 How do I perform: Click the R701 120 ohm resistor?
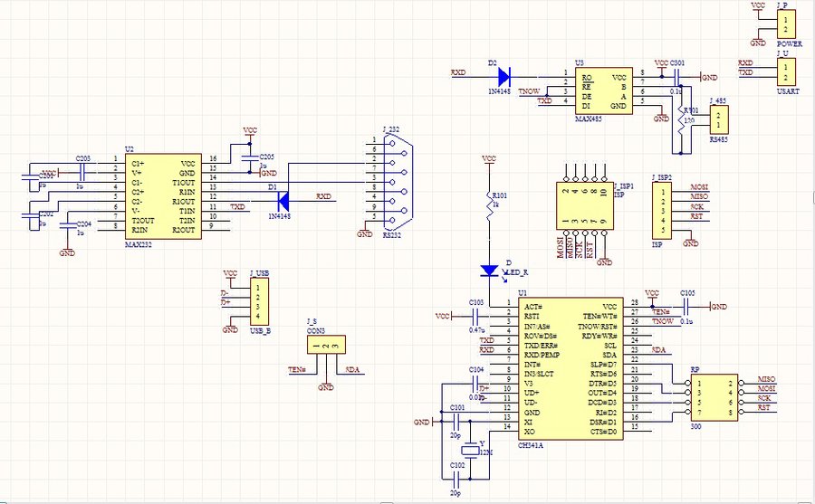click(x=680, y=121)
